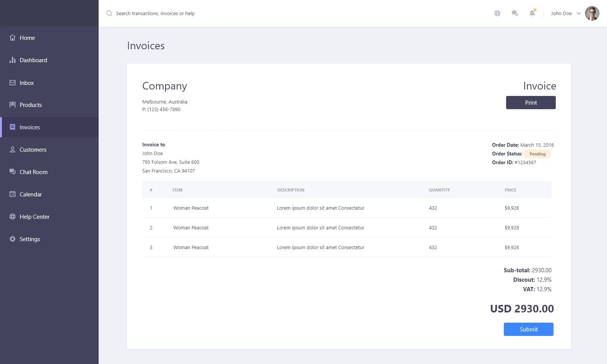Click the Settings gear icon
The height and width of the screenshot is (364, 607).
click(13, 239)
